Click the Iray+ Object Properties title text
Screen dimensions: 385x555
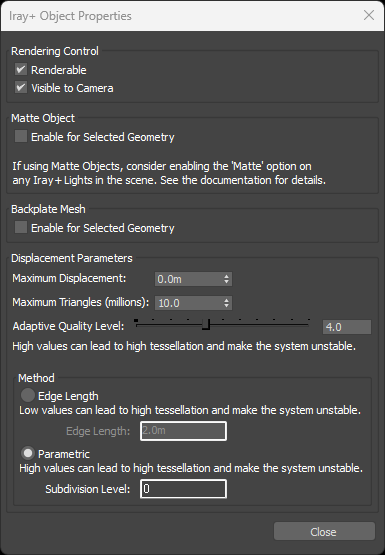(70, 16)
